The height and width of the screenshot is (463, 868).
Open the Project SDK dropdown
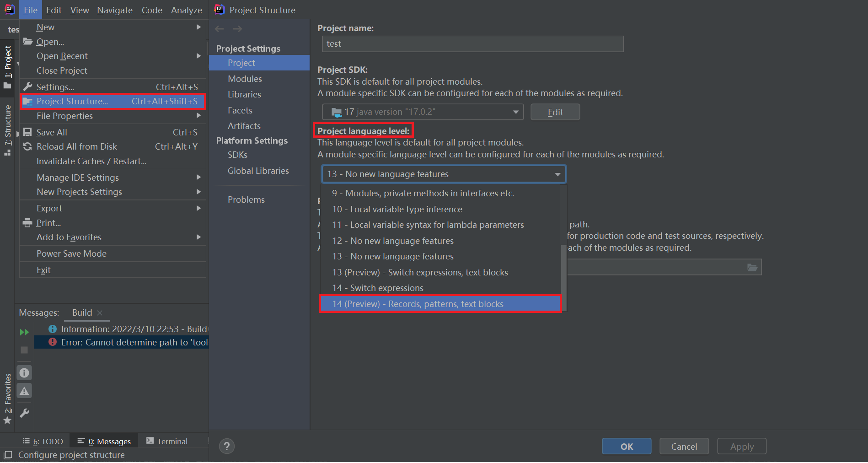515,112
